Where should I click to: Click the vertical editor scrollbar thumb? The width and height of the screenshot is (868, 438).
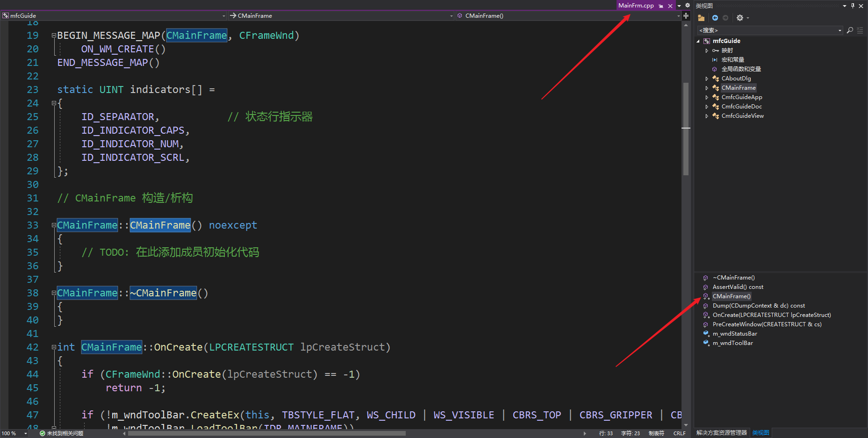(x=686, y=129)
